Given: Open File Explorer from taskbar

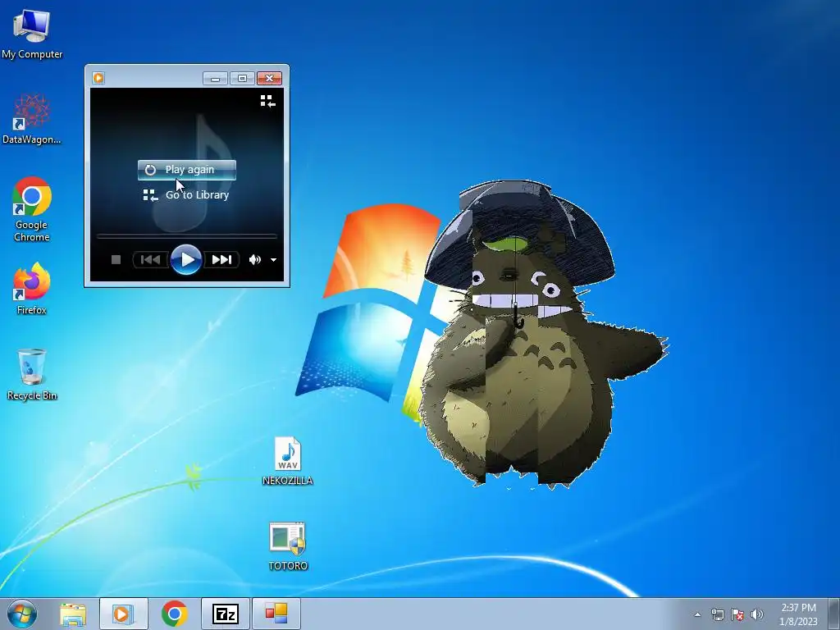Looking at the screenshot, I should click(x=72, y=614).
